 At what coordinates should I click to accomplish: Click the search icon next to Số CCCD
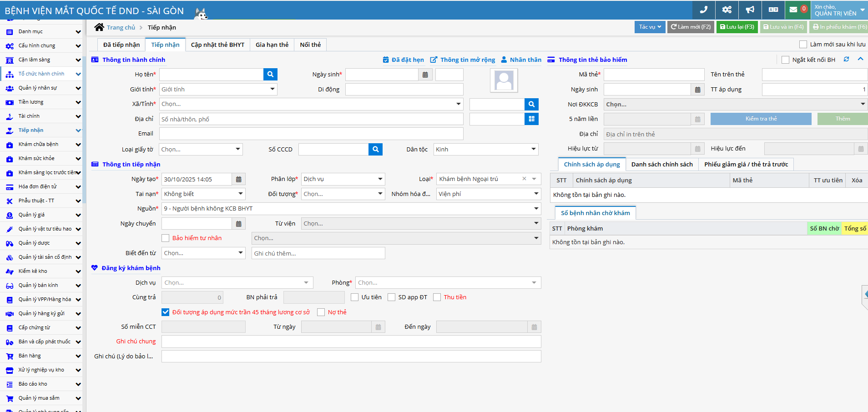pos(375,149)
